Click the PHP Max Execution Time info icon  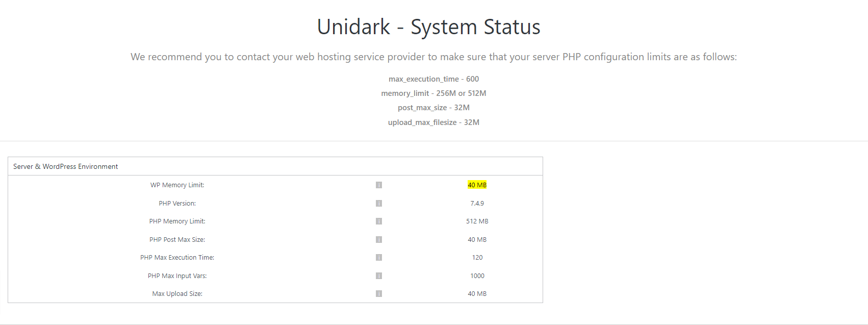pyautogui.click(x=379, y=258)
